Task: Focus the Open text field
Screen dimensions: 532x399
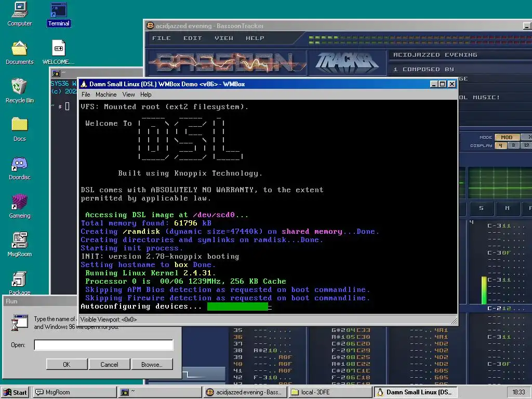Action: point(103,345)
